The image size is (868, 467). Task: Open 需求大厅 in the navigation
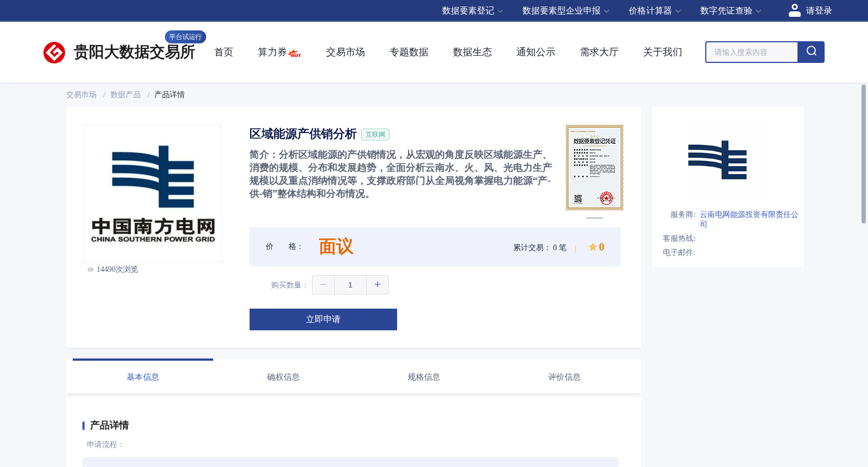click(599, 52)
